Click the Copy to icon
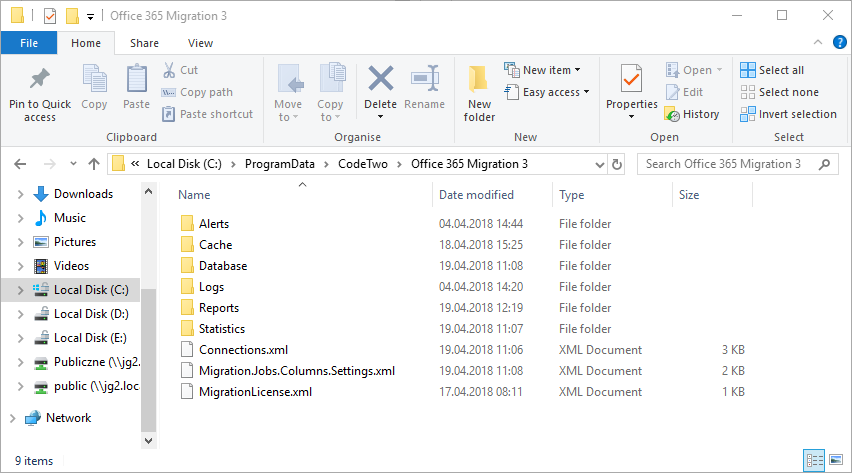The image size is (852, 473). point(332,79)
